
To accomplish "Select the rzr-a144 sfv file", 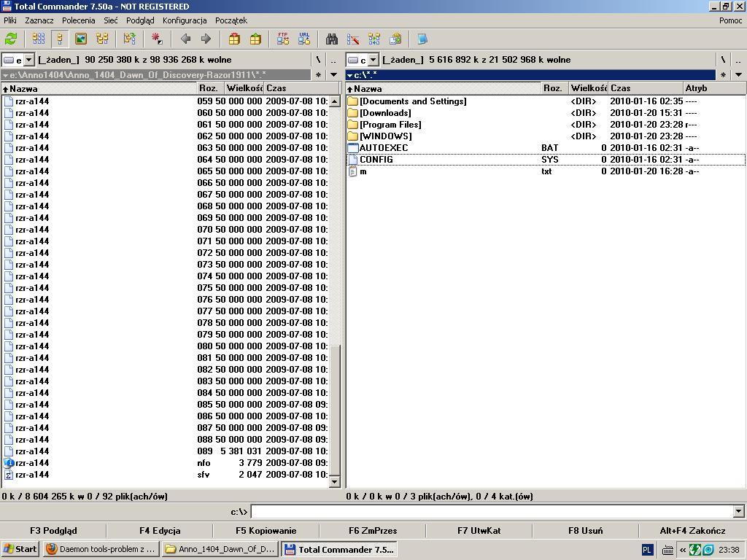I will pos(166,475).
